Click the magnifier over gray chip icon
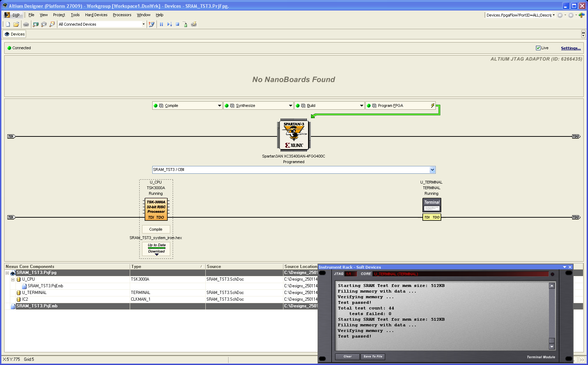Screen dimensions: 588x365 44,24
